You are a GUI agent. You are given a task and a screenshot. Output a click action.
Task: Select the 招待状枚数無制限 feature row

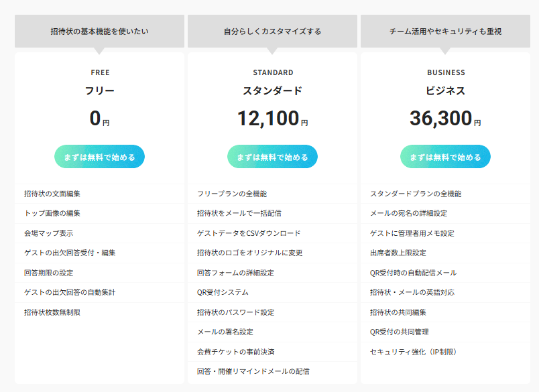click(52, 312)
